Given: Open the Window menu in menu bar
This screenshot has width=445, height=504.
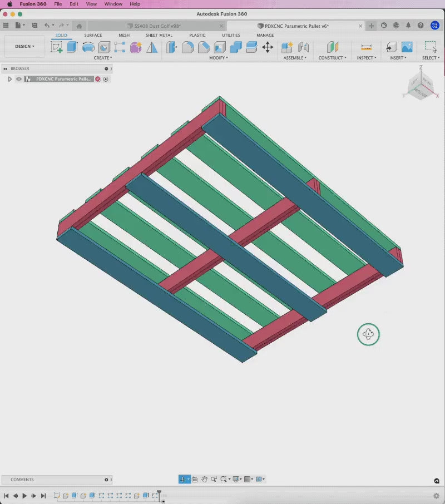Looking at the screenshot, I should [113, 4].
